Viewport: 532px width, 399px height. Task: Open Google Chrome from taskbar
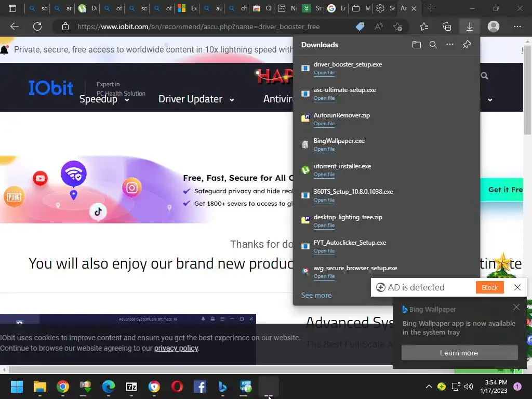coord(63,387)
